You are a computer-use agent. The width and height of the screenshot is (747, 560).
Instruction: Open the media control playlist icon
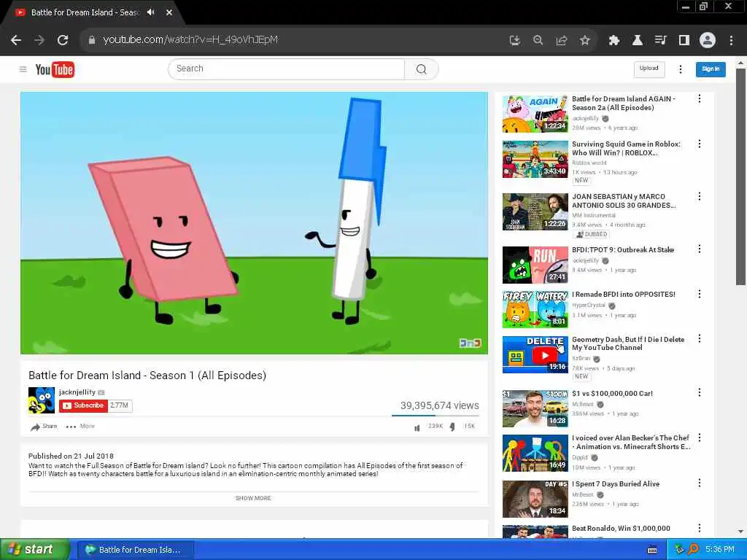click(x=660, y=41)
